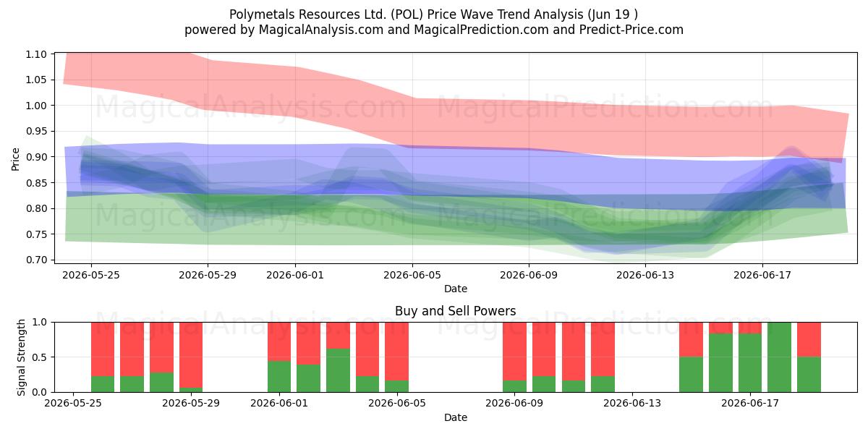This screenshot has height=434, width=868.
Task: Click the 1.05 price axis tick
Action: tap(36, 80)
